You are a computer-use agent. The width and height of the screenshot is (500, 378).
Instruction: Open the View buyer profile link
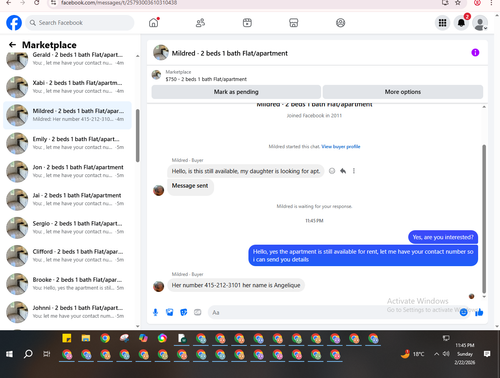pyautogui.click(x=341, y=146)
